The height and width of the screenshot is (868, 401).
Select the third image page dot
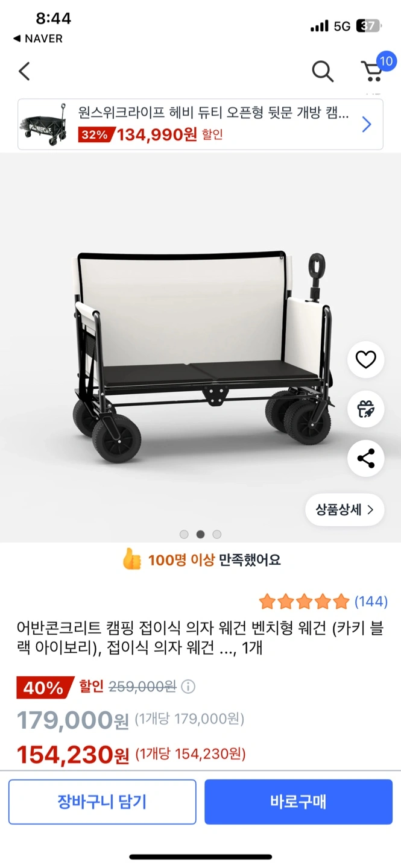(217, 534)
